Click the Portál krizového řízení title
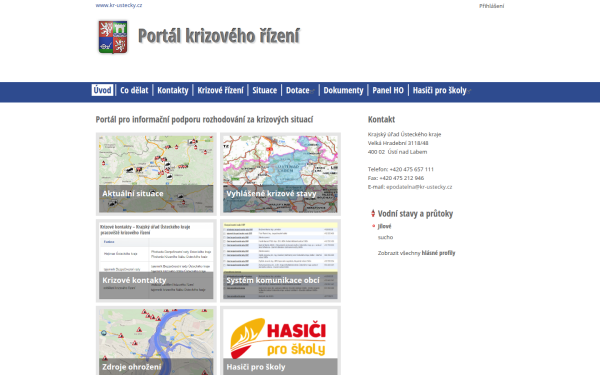The height and width of the screenshot is (375, 600). (x=218, y=36)
